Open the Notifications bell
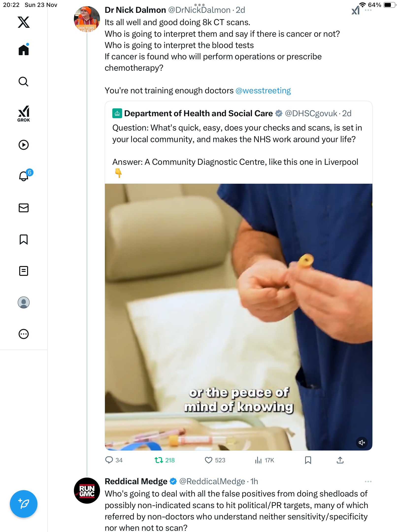 24,176
